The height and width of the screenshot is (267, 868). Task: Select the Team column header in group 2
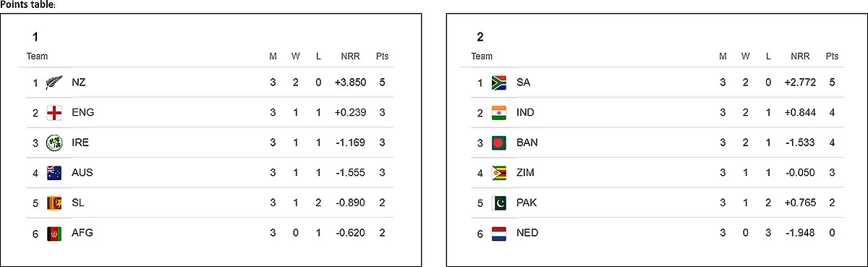click(482, 56)
